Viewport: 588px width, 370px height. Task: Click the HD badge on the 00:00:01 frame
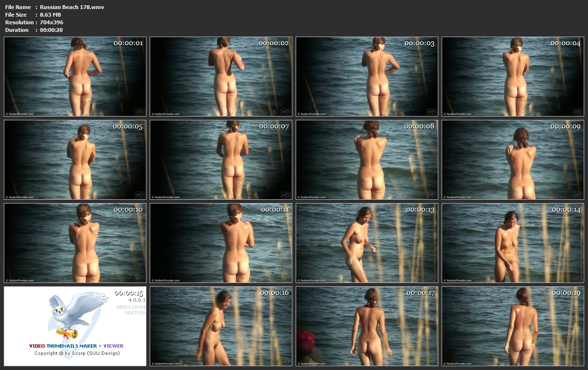point(140,112)
